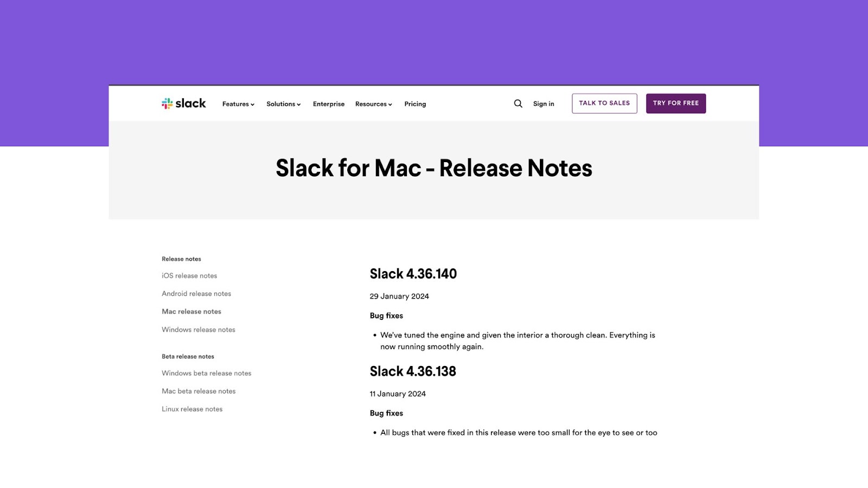
Task: Open iOS release notes
Action: 189,275
